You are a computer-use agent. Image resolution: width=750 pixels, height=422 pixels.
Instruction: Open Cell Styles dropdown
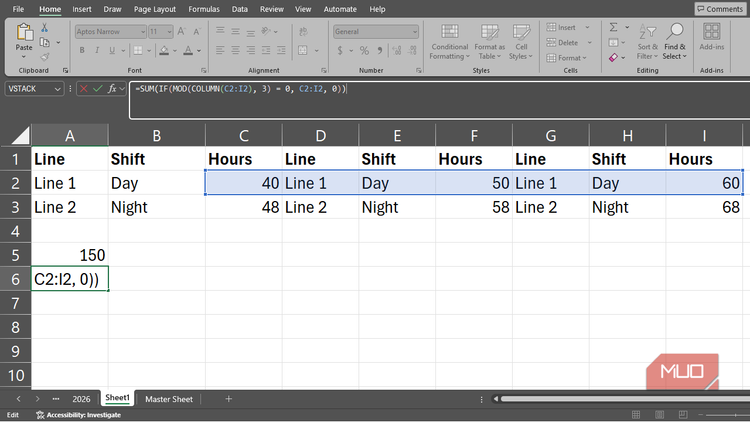coord(521,42)
